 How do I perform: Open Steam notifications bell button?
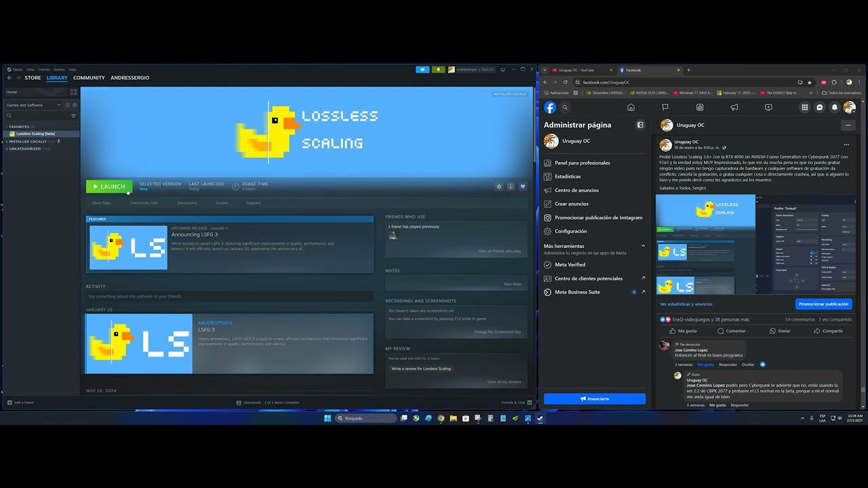click(438, 69)
